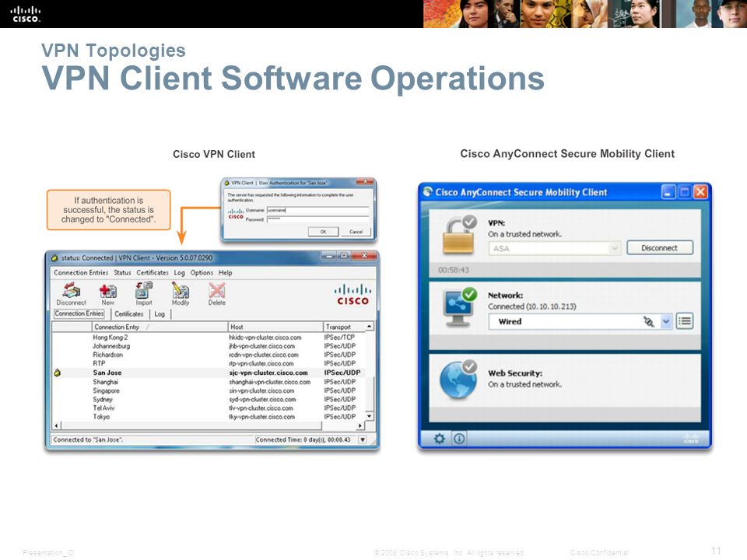Click the Delete toolbar icon
This screenshot has height=560, width=747.
(x=217, y=290)
